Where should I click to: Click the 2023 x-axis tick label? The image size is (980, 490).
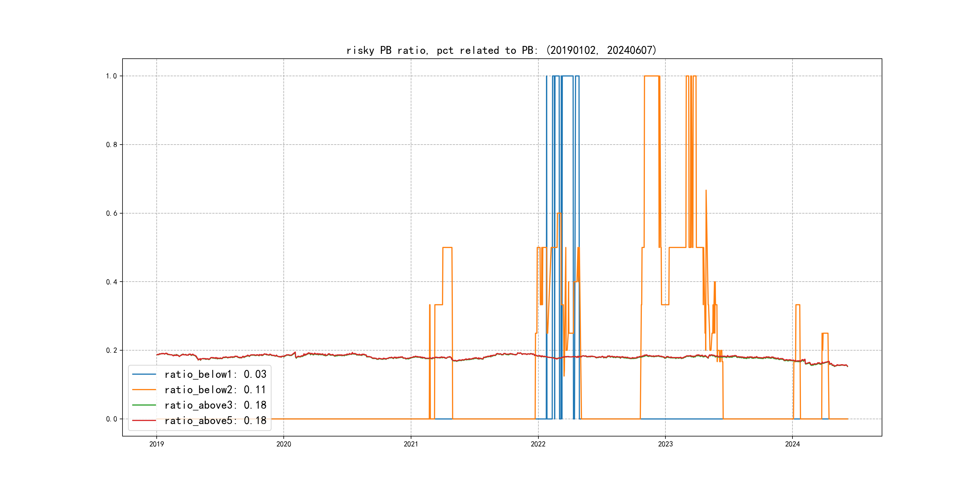point(665,444)
